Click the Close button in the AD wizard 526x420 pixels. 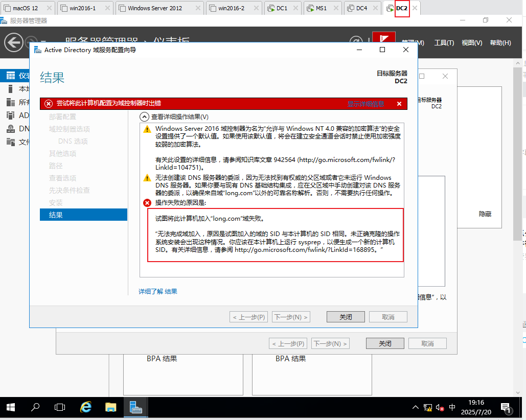click(x=346, y=317)
